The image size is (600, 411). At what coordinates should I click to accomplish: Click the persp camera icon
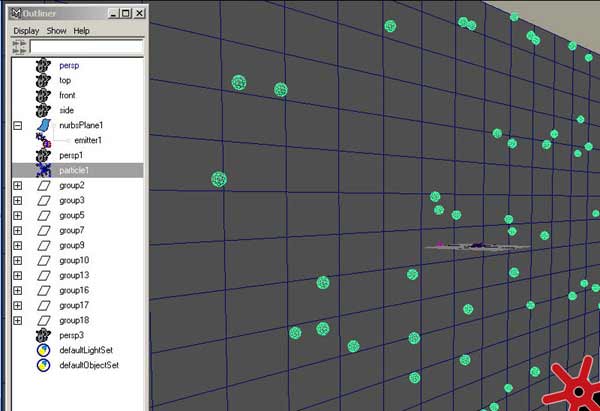[43, 65]
